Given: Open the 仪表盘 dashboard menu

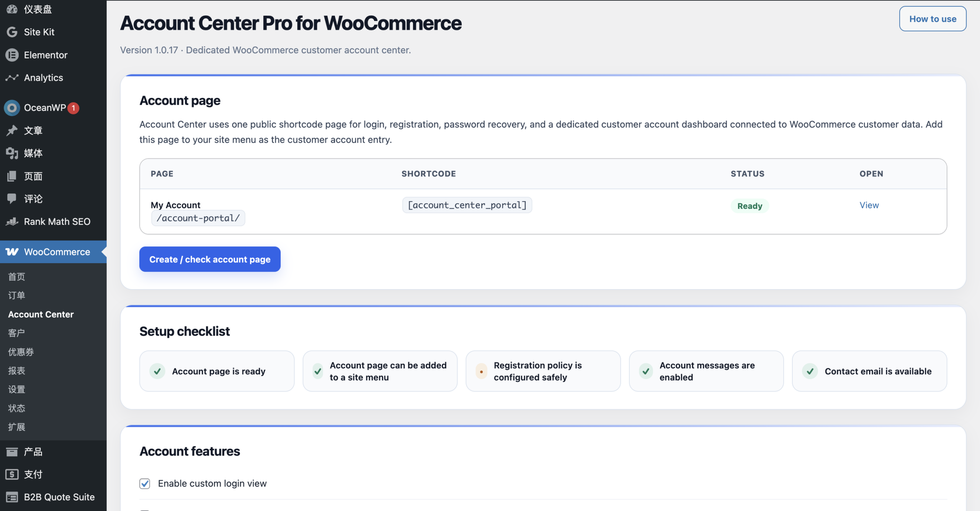Looking at the screenshot, I should point(53,9).
